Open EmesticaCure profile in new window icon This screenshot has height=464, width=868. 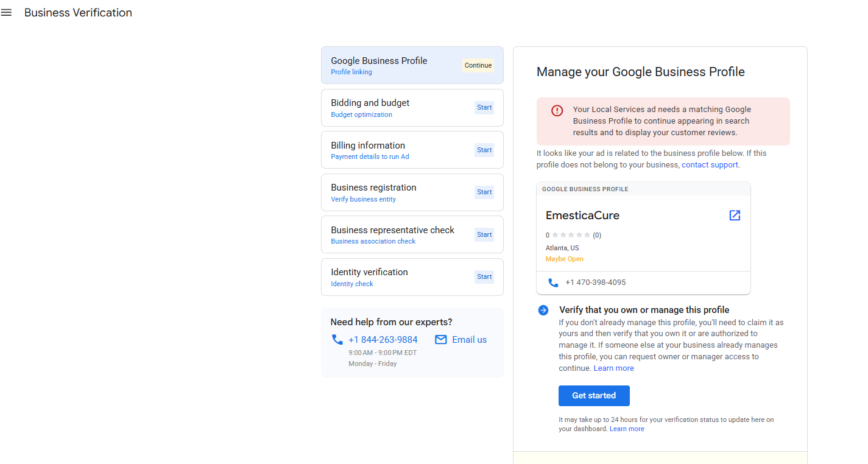[x=735, y=216]
